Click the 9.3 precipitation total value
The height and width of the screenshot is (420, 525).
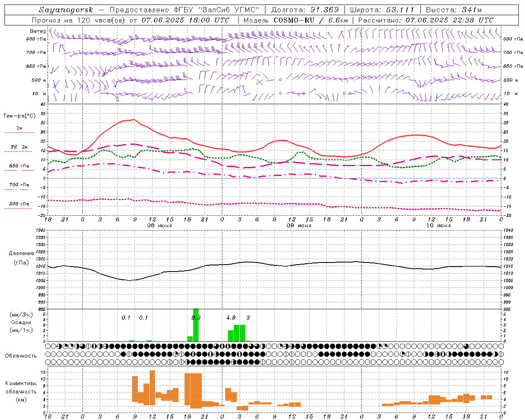pos(196,318)
